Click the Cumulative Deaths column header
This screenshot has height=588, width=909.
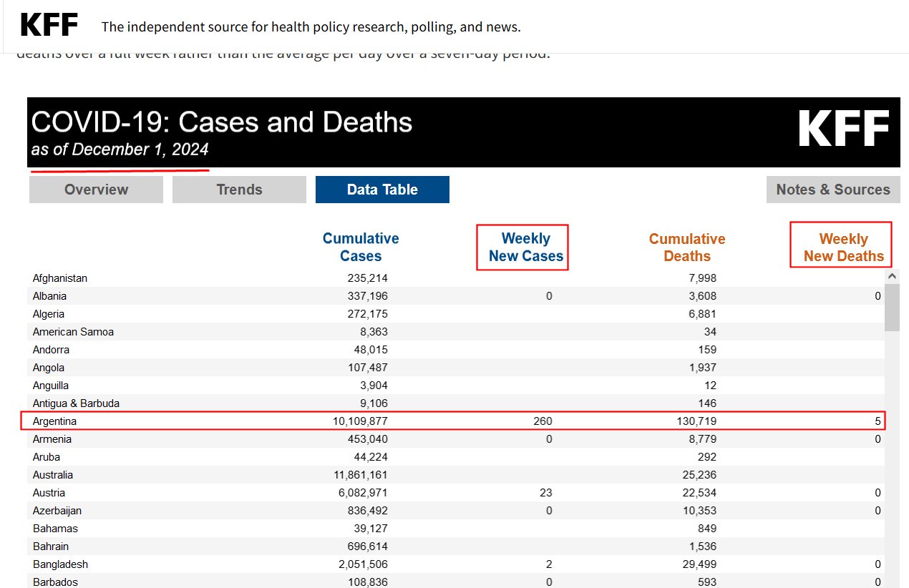[x=686, y=248]
